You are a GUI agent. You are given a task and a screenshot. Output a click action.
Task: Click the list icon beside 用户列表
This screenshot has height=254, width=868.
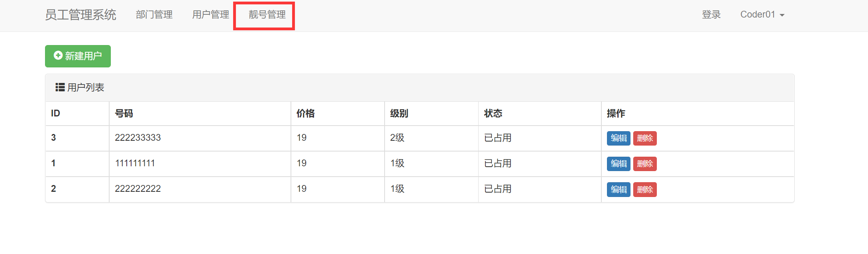pos(59,87)
